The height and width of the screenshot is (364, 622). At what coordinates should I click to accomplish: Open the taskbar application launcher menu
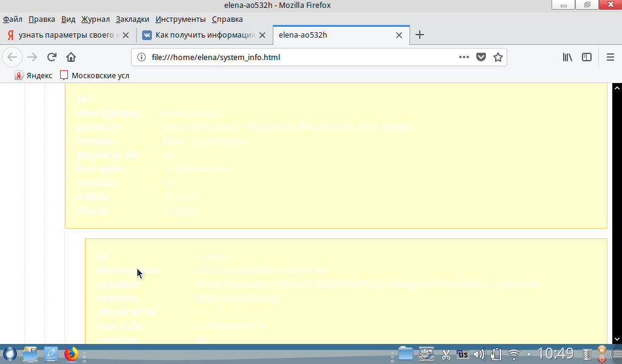pos(10,354)
